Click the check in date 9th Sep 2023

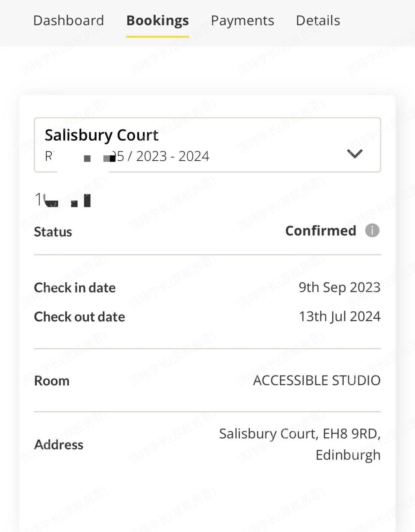point(339,287)
